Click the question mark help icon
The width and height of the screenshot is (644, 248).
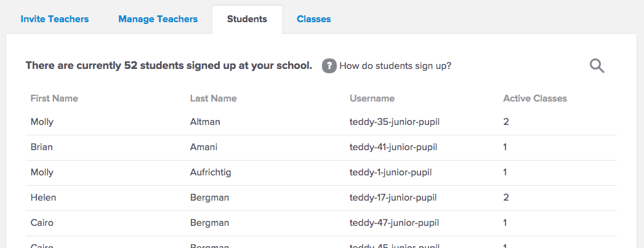(329, 65)
